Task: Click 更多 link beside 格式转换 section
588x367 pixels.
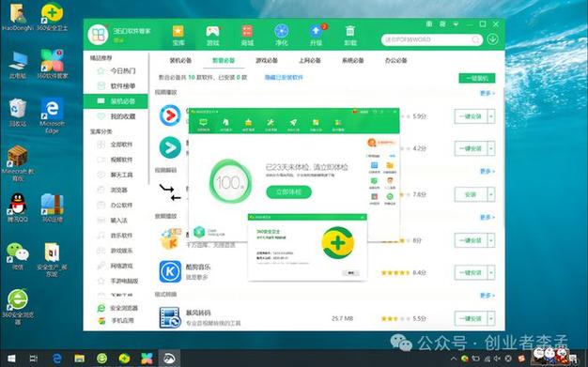Action: pyautogui.click(x=487, y=296)
